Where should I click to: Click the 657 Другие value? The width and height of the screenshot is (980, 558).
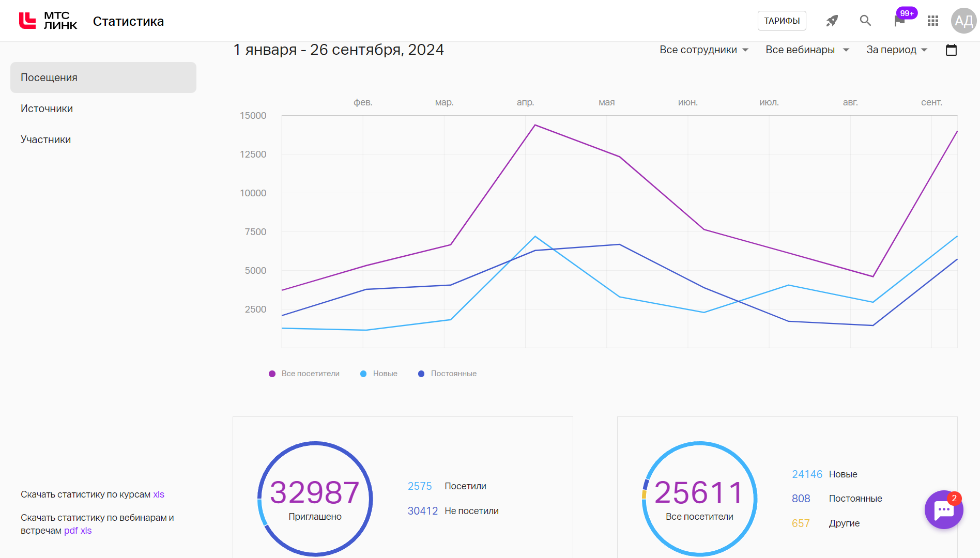(x=801, y=523)
